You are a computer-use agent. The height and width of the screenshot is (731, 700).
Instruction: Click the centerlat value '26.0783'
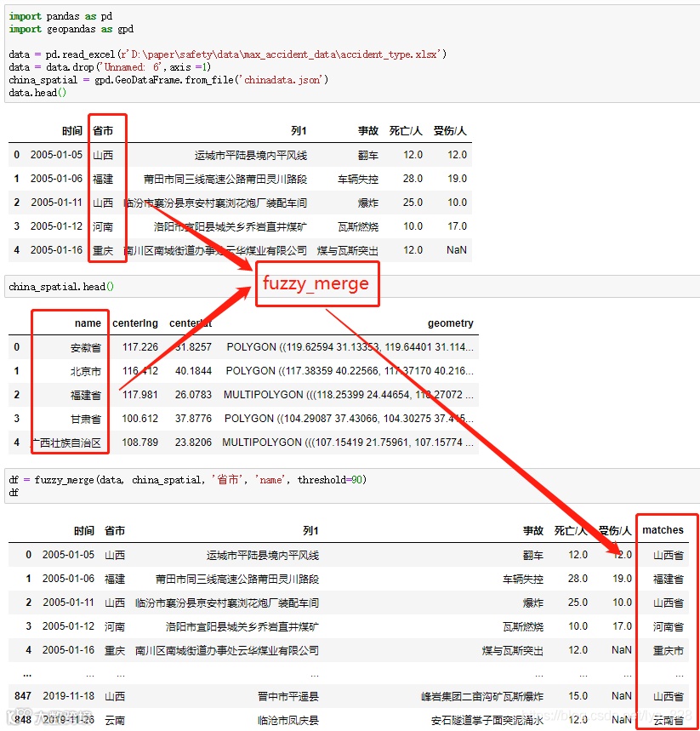pyautogui.click(x=193, y=394)
